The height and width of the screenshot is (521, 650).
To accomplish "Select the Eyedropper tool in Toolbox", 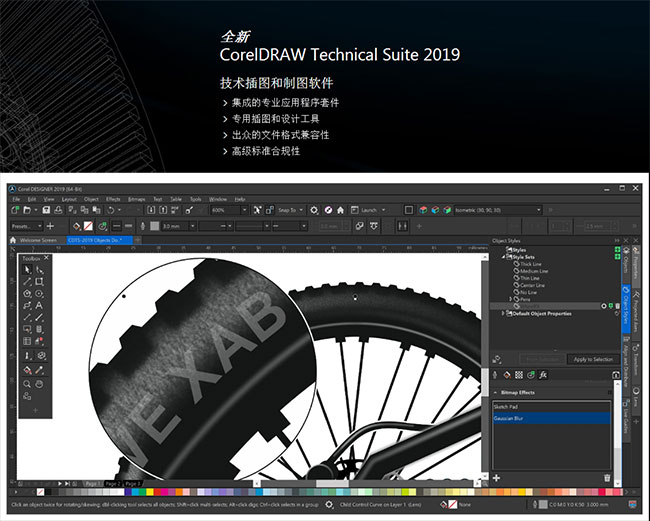I will 39,370.
